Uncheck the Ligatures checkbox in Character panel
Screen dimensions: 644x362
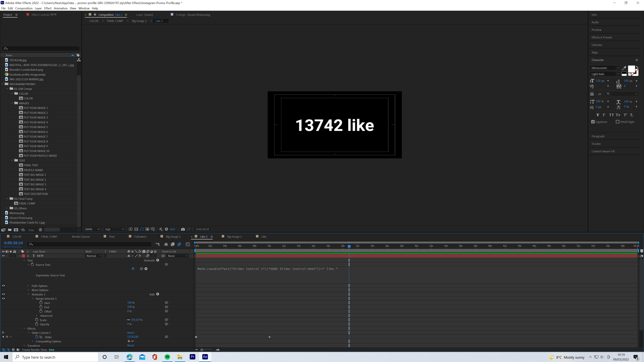[593, 122]
